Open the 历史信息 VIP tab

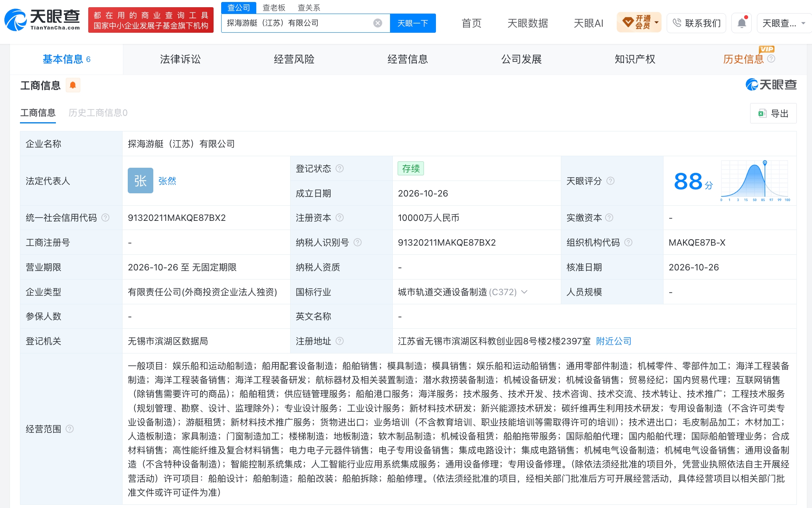(743, 59)
